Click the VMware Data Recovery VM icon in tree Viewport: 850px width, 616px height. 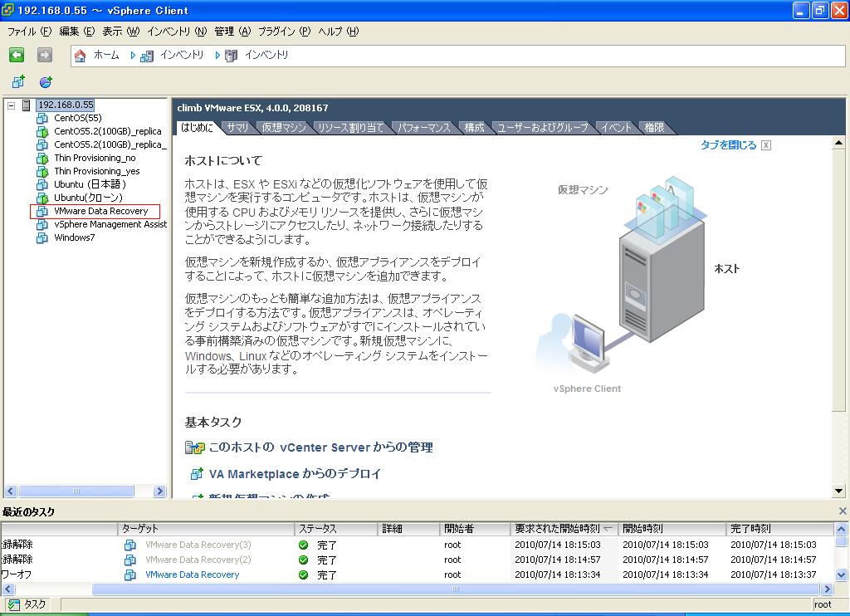tap(42, 211)
